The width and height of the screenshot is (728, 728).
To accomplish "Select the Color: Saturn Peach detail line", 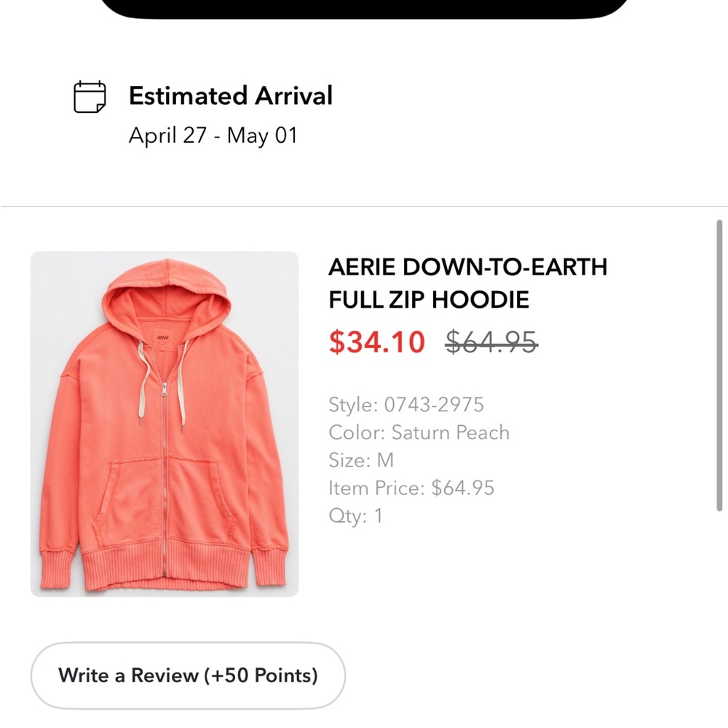I will (419, 432).
